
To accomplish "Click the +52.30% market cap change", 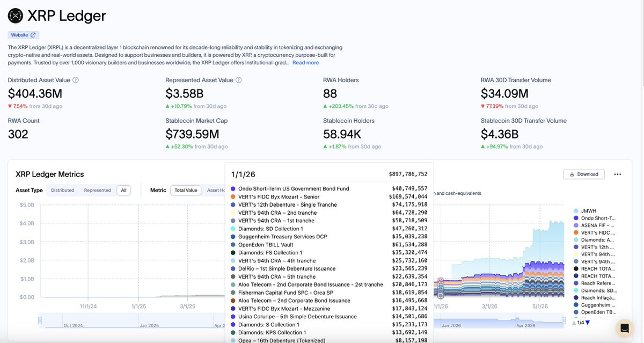I will [179, 147].
